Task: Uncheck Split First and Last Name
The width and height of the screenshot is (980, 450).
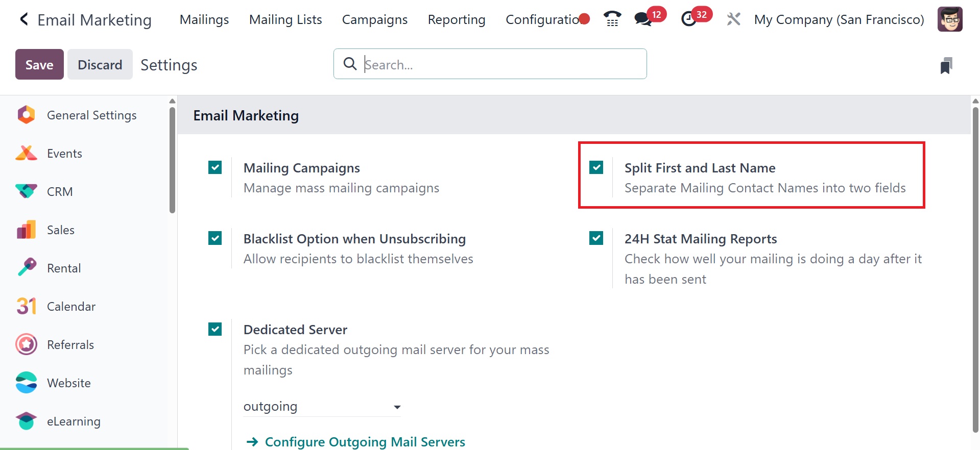Action: pyautogui.click(x=596, y=167)
